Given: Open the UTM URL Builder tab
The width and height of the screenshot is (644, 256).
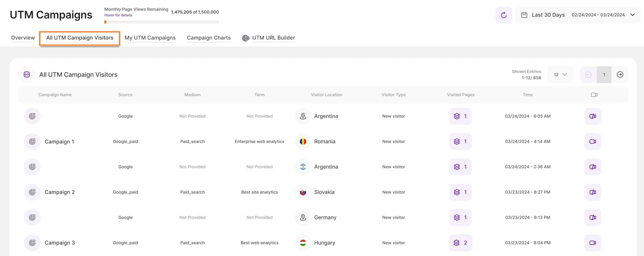Looking at the screenshot, I should (273, 38).
